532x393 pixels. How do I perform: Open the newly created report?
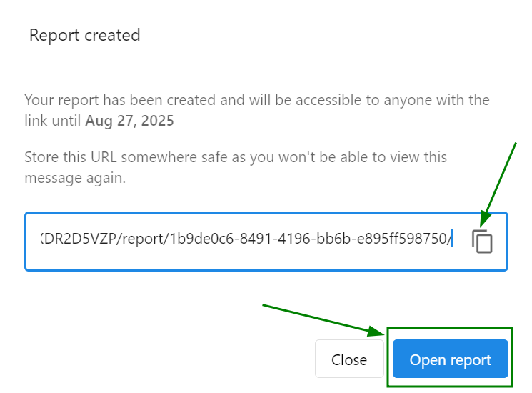450,359
